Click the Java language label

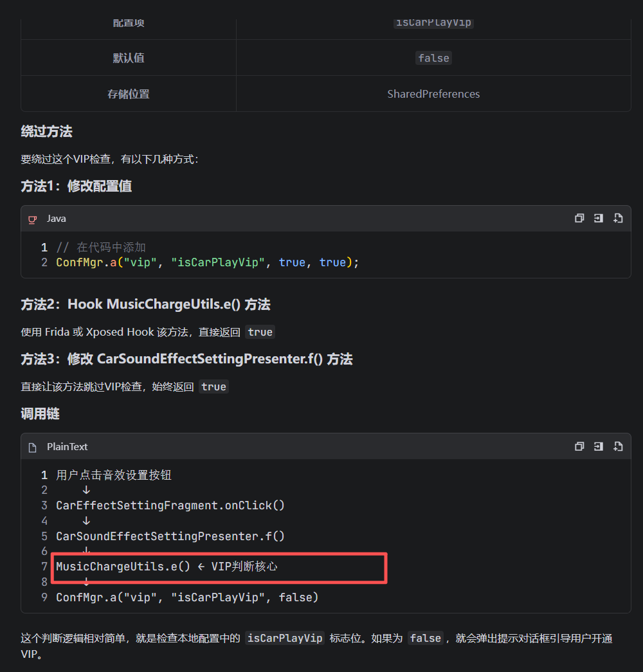(x=56, y=219)
